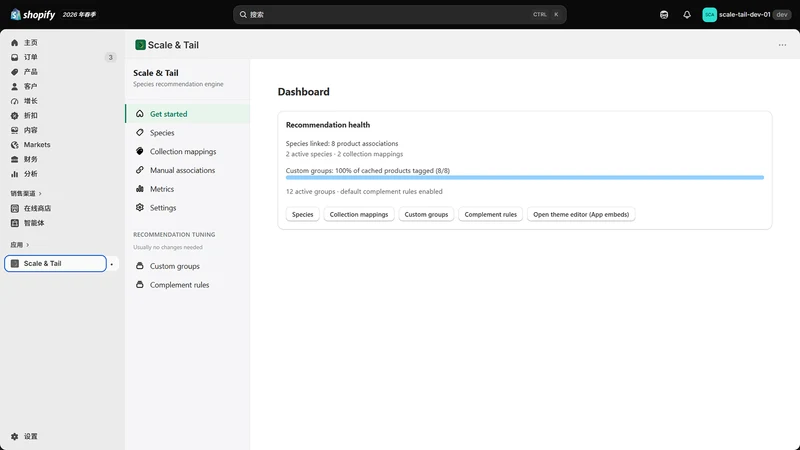Open the sidekick icon near the bell

[x=664, y=15]
